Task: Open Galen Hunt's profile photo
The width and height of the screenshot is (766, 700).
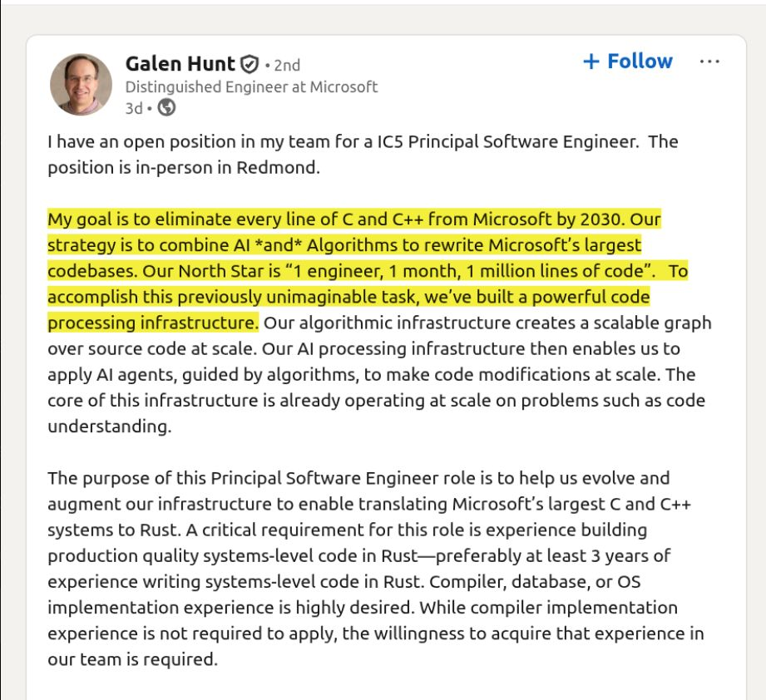Action: (x=81, y=85)
